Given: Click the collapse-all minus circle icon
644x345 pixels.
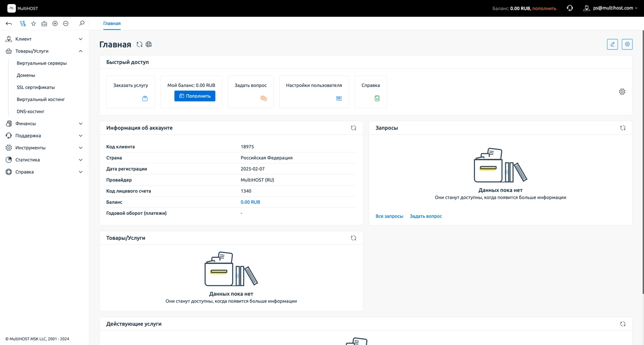Looking at the screenshot, I should pos(66,23).
